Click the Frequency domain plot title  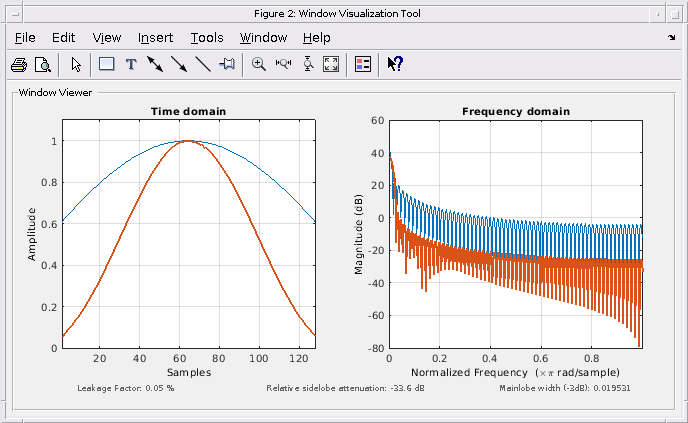point(516,111)
